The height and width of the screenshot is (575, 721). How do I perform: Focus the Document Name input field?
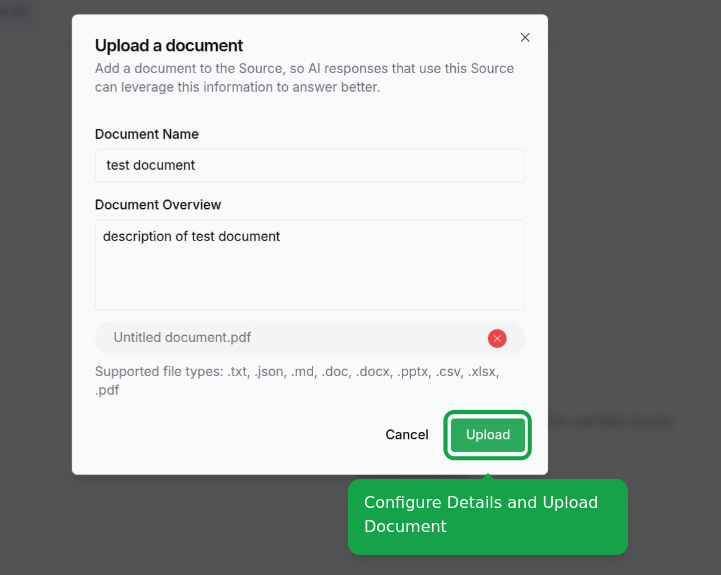click(x=309, y=165)
